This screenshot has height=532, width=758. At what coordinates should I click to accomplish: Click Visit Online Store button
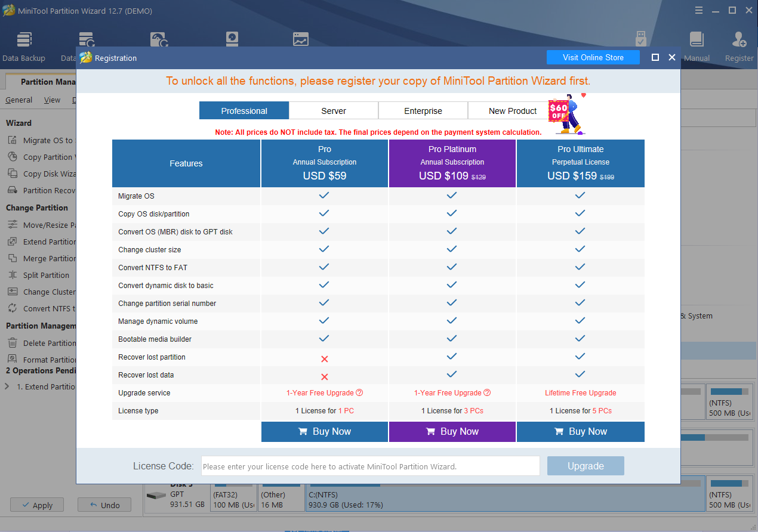pos(593,57)
